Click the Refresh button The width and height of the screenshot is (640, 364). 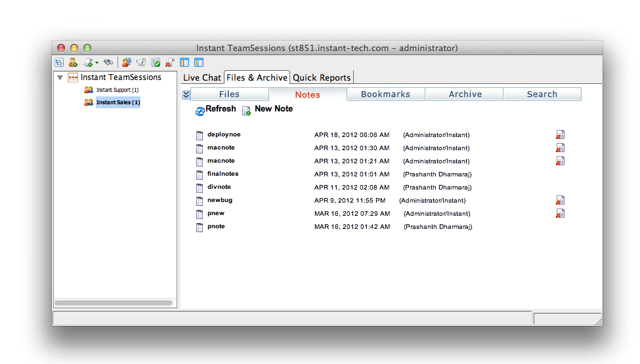[221, 109]
